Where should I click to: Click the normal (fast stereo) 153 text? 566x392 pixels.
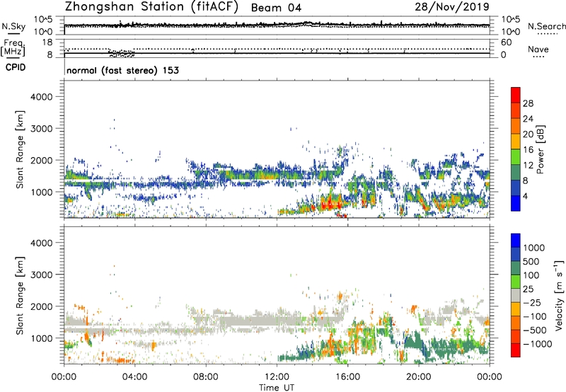pos(122,70)
